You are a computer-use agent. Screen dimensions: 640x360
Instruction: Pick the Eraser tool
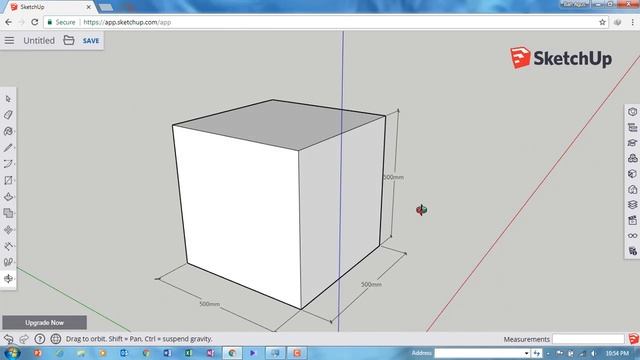click(x=8, y=115)
